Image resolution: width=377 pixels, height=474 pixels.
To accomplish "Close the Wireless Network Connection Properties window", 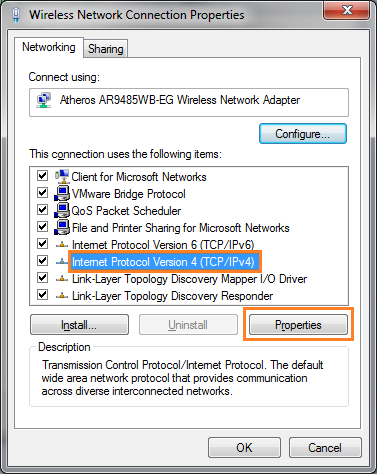I will [346, 10].
